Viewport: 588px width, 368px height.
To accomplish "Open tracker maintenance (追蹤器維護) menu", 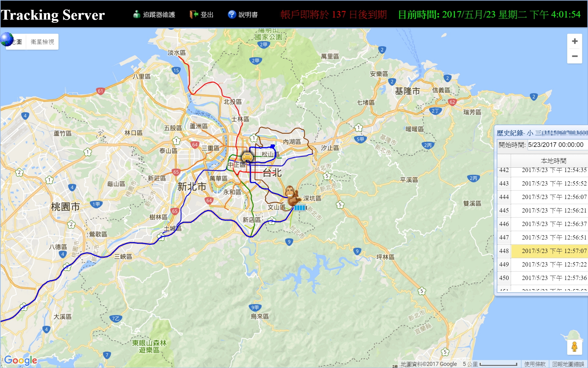I will [x=154, y=14].
